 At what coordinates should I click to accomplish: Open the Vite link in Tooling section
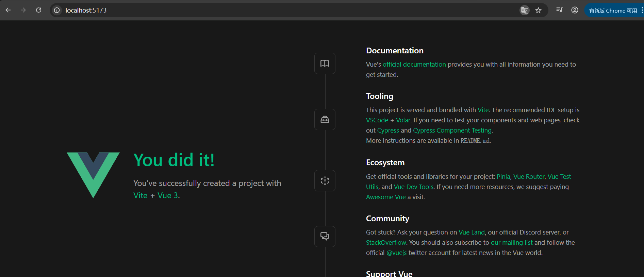click(x=483, y=110)
